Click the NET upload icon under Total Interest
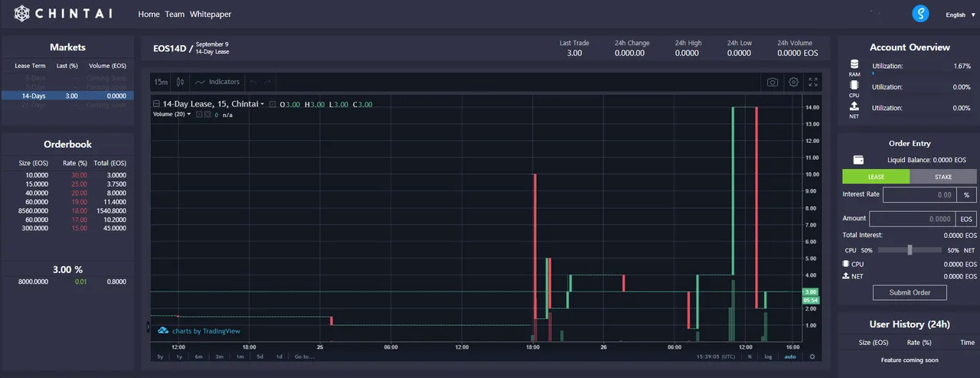Screen dimensions: 980x378 coord(846,276)
